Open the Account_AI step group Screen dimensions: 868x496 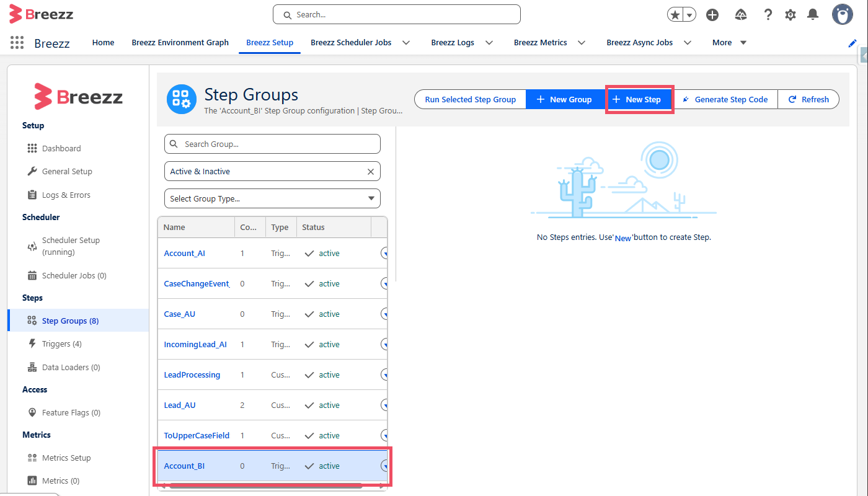184,253
